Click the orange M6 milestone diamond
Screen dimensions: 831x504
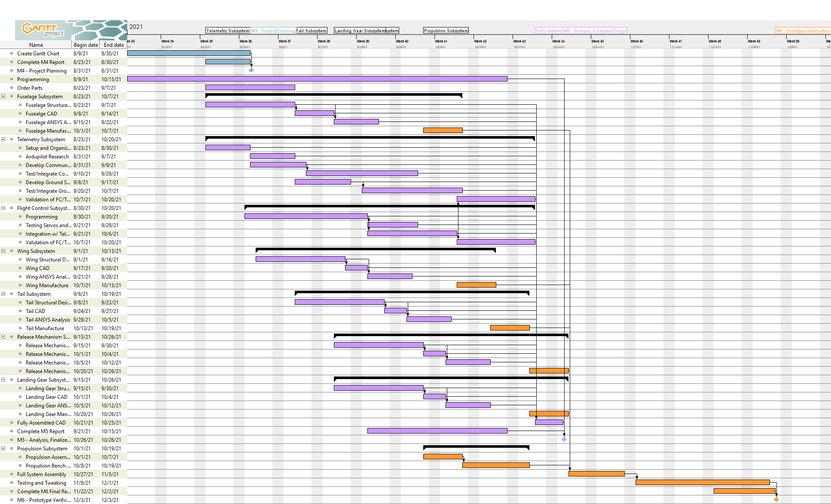tap(776, 500)
